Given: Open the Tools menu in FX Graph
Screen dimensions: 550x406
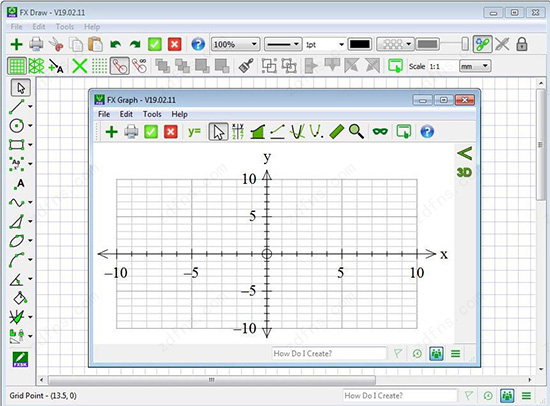Looking at the screenshot, I should click(x=152, y=114).
